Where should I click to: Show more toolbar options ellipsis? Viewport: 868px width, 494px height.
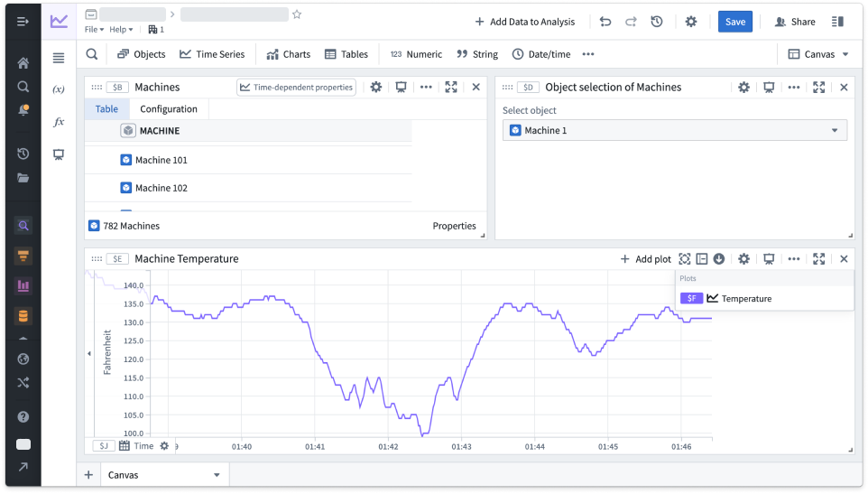click(x=588, y=54)
